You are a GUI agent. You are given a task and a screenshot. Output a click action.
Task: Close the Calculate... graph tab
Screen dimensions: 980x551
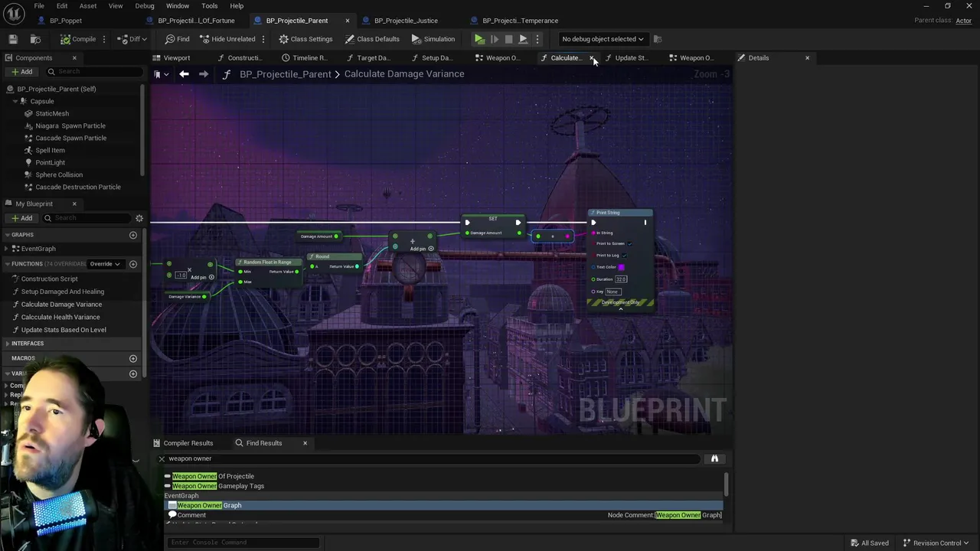[592, 58]
